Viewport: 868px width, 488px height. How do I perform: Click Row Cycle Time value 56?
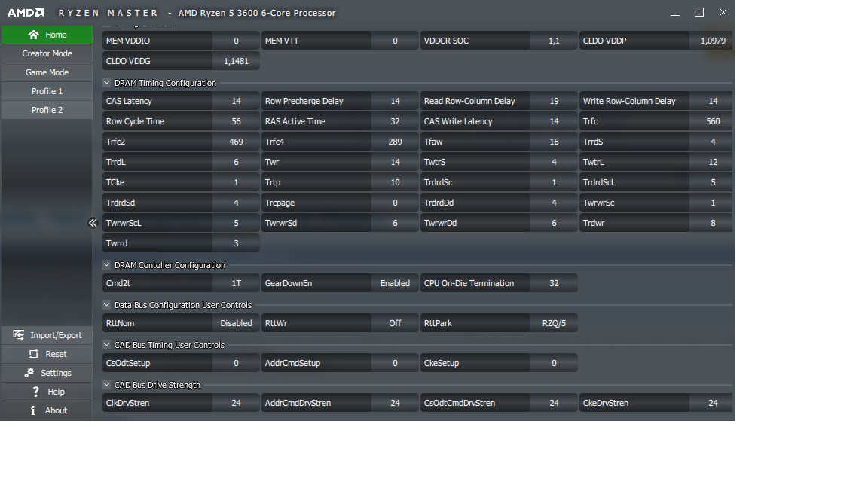click(x=237, y=121)
